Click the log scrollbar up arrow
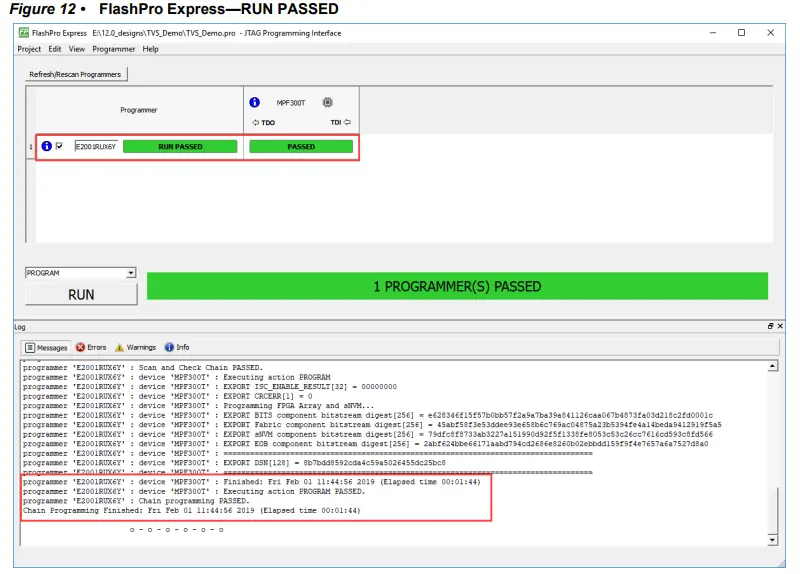The width and height of the screenshot is (800, 574). (772, 366)
